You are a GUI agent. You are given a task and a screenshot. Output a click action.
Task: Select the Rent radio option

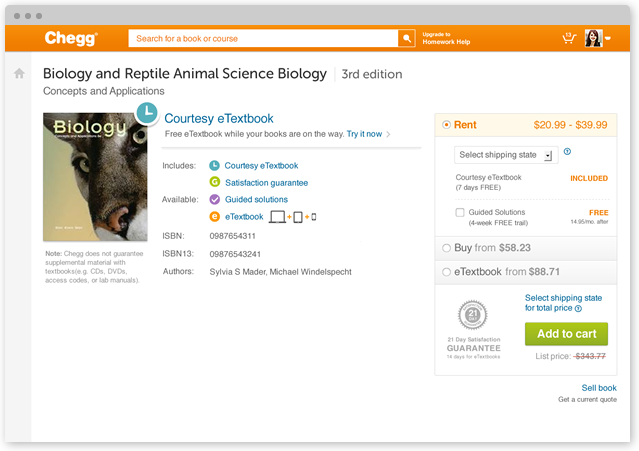tap(446, 125)
